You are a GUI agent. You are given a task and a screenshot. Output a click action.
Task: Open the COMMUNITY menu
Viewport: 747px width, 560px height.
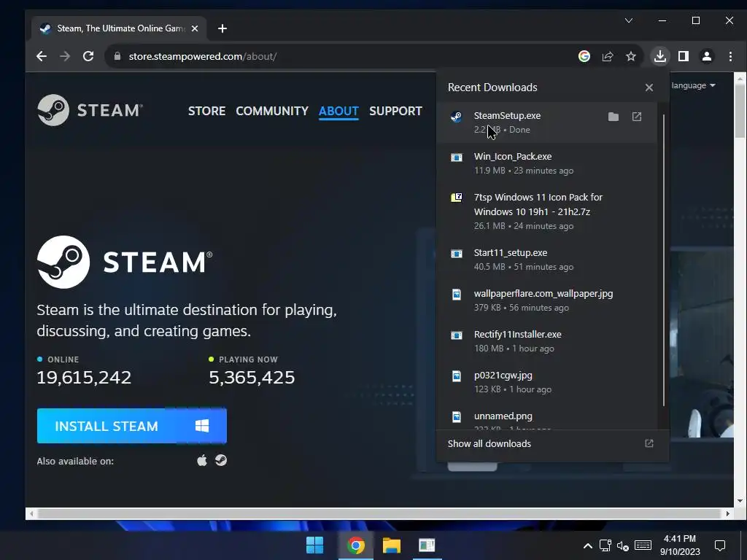point(272,111)
